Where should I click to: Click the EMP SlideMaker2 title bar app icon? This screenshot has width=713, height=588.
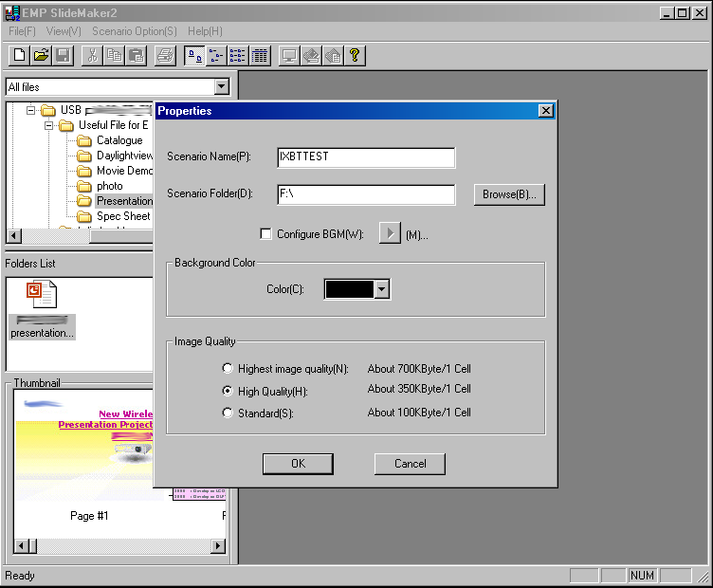tap(12, 12)
